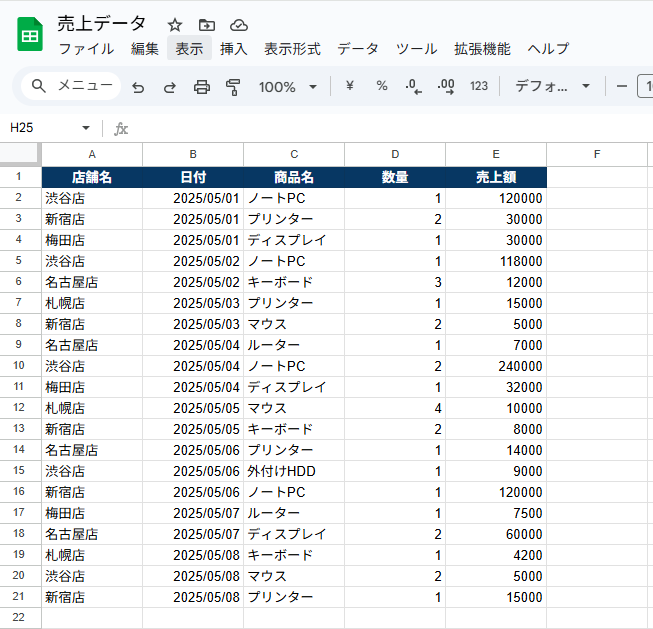Click the undo arrow icon
Screen dimensions: 653x629
(138, 87)
